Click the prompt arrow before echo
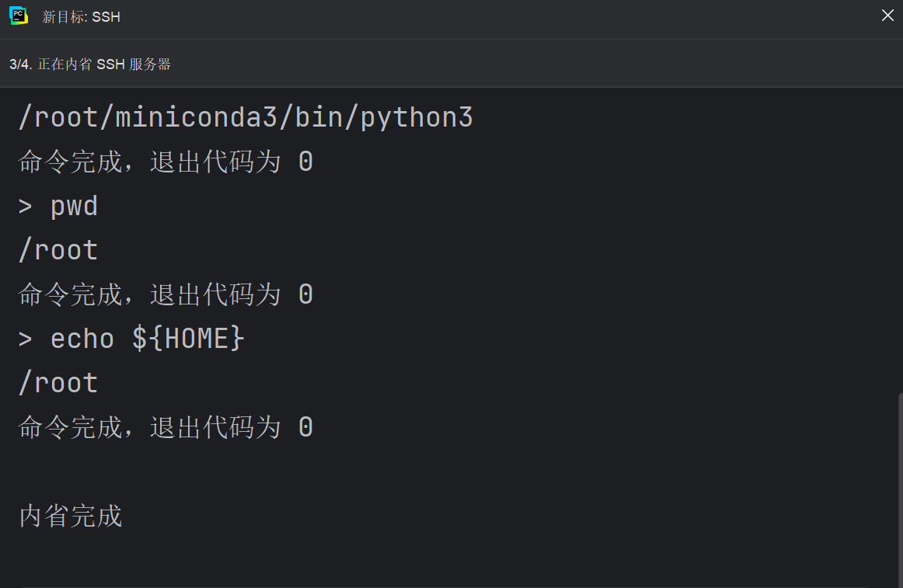903x588 pixels. [x=25, y=339]
